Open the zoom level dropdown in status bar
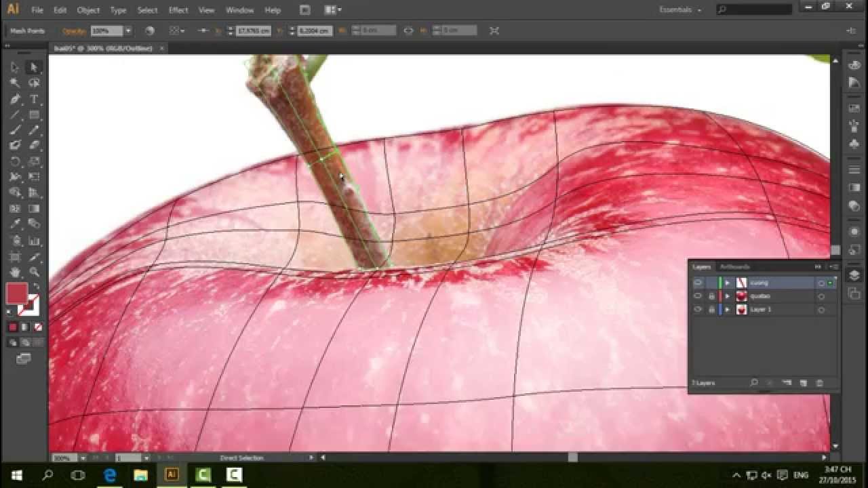The image size is (868, 488). pos(85,458)
